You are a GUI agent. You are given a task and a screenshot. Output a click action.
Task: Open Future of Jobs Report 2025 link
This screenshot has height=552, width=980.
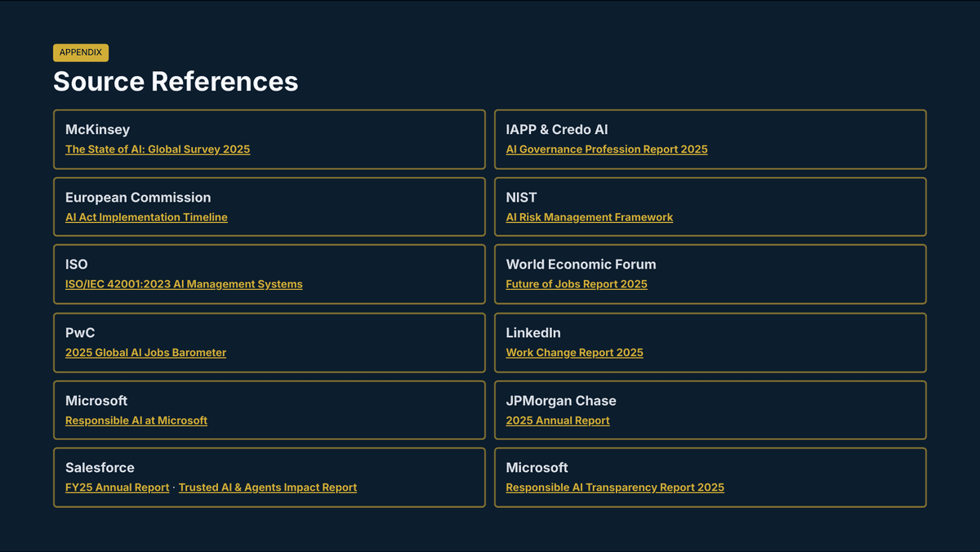click(577, 284)
